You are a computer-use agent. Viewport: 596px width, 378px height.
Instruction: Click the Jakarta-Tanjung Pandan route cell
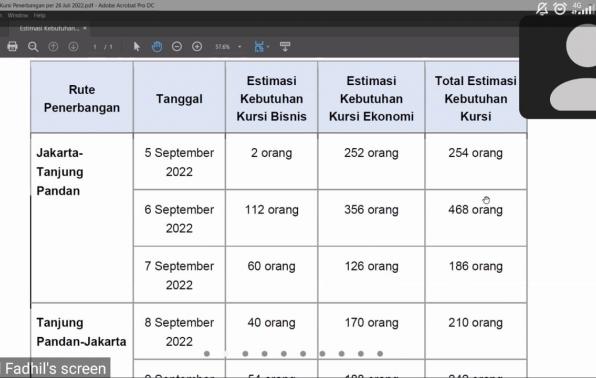click(82, 218)
